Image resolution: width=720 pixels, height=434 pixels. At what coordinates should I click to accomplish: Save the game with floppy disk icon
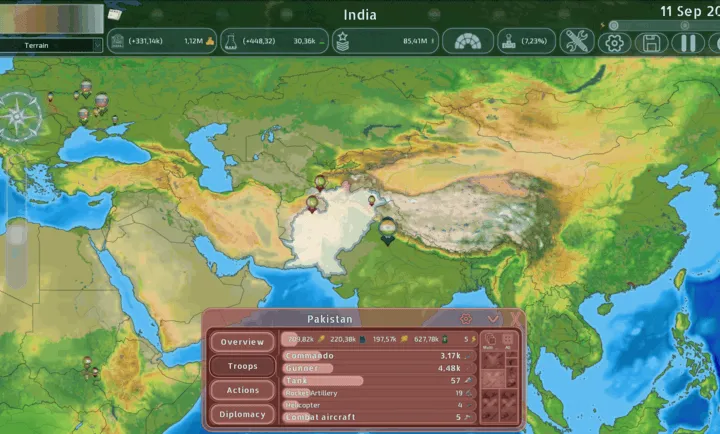pyautogui.click(x=651, y=43)
